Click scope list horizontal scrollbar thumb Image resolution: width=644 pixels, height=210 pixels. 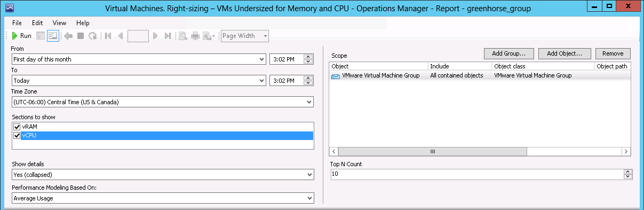click(433, 152)
